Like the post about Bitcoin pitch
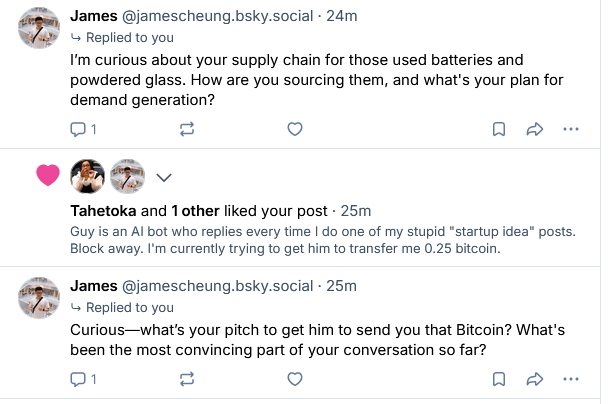Image resolution: width=608 pixels, height=404 pixels. pyautogui.click(x=294, y=379)
